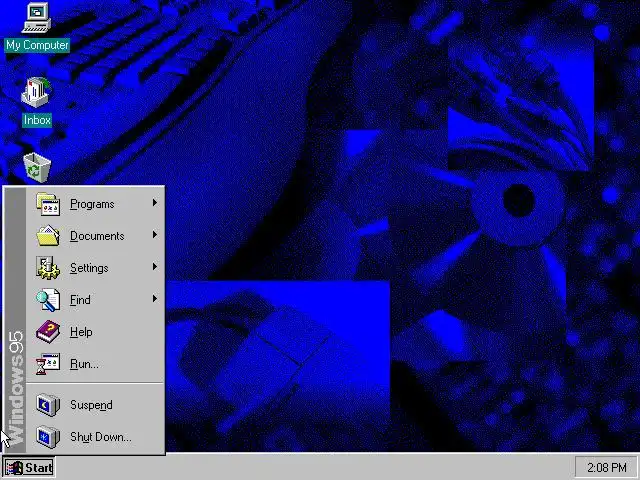Click the Documents folder icon in Start menu

tap(48, 236)
